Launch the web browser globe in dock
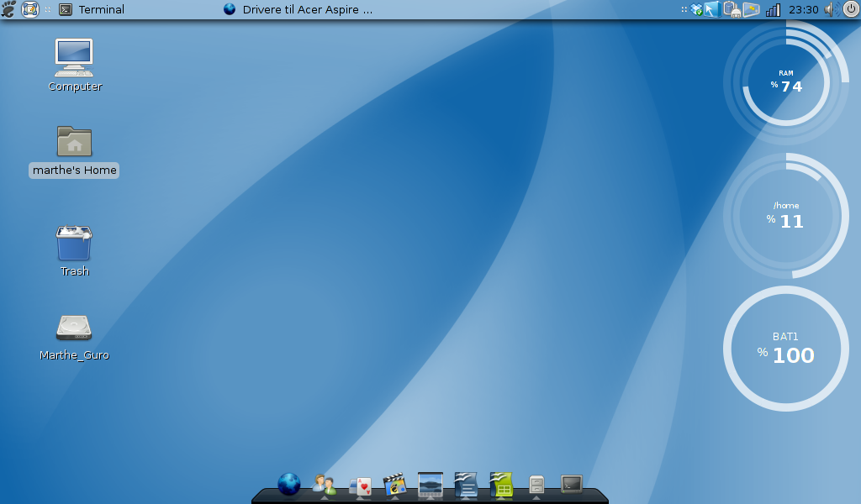The image size is (861, 504). (289, 484)
